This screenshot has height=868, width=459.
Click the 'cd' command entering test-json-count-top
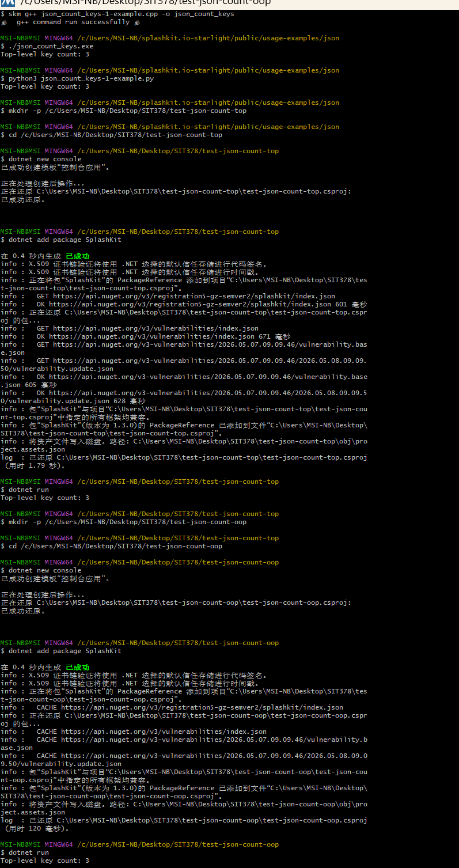(x=111, y=135)
